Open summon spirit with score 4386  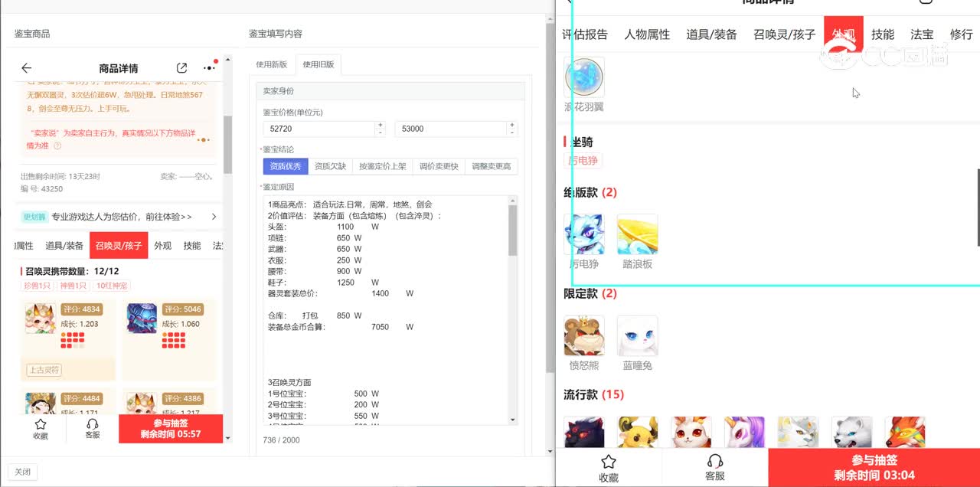click(141, 404)
